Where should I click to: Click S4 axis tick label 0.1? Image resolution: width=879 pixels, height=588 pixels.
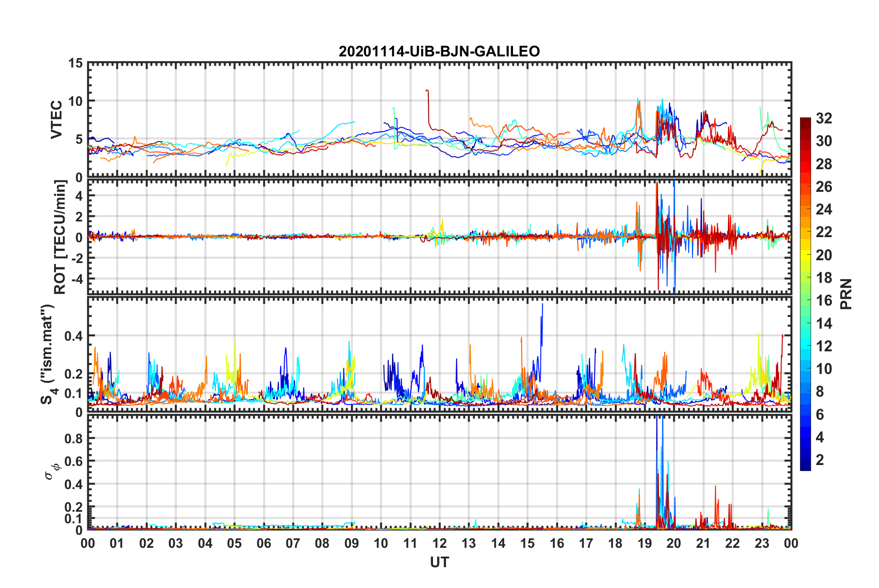pyautogui.click(x=73, y=393)
